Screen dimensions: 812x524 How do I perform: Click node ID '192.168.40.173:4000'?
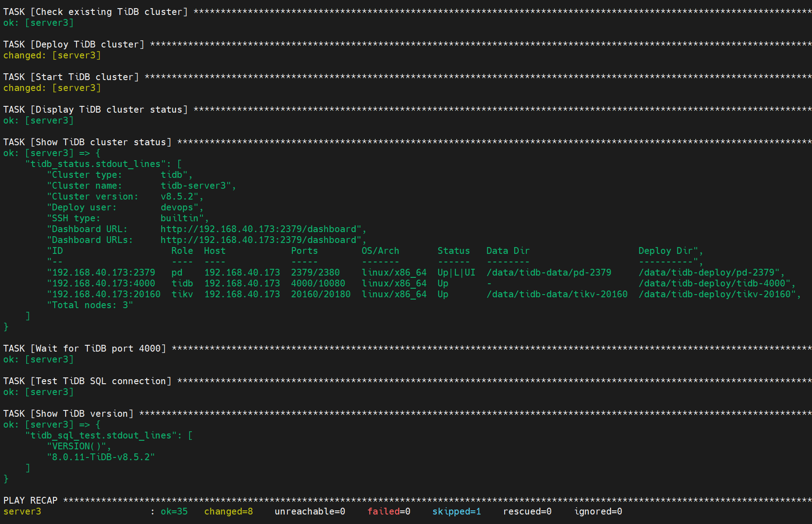click(104, 283)
